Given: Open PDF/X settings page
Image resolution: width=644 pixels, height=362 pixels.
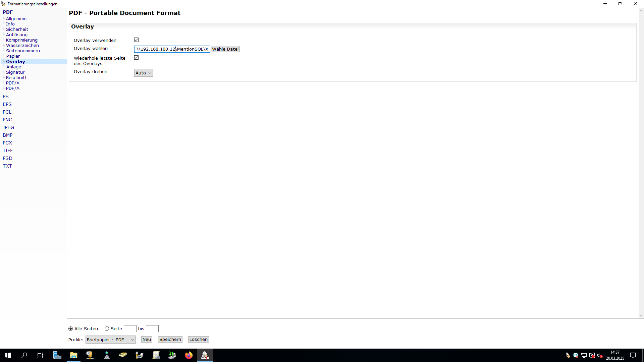Looking at the screenshot, I should point(13,83).
